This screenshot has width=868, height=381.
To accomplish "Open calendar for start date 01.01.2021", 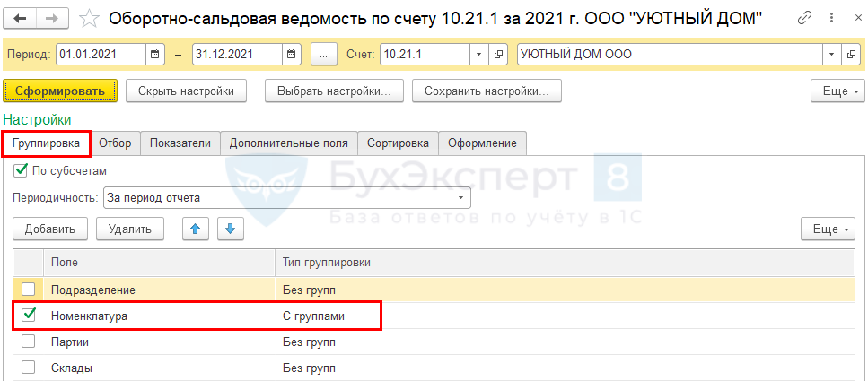I will pyautogui.click(x=156, y=55).
